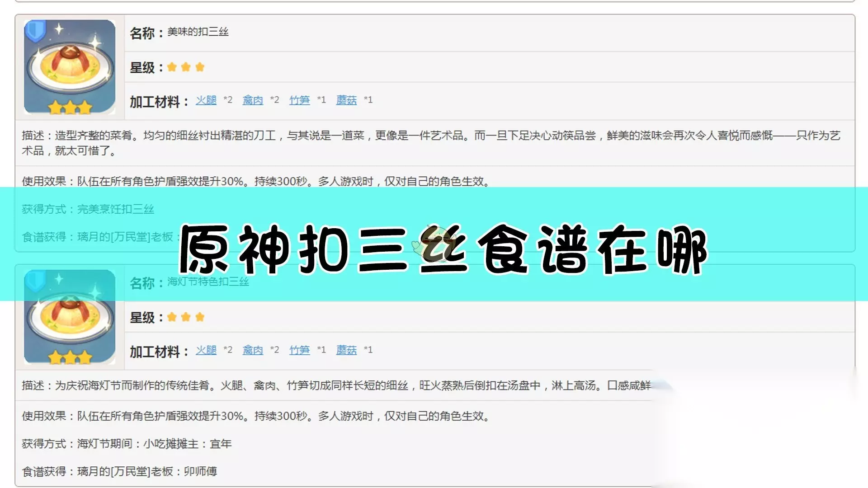Click the name text 海灯节特色扣三丝
This screenshot has width=868, height=488.
click(x=208, y=282)
